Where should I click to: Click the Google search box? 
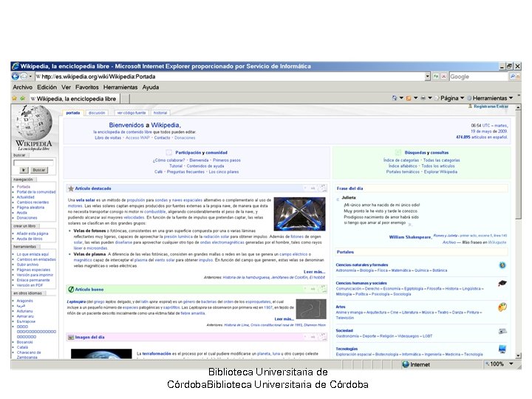point(479,77)
